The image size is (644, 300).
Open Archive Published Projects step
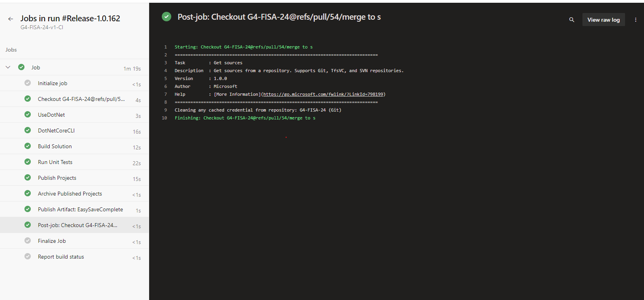click(70, 194)
